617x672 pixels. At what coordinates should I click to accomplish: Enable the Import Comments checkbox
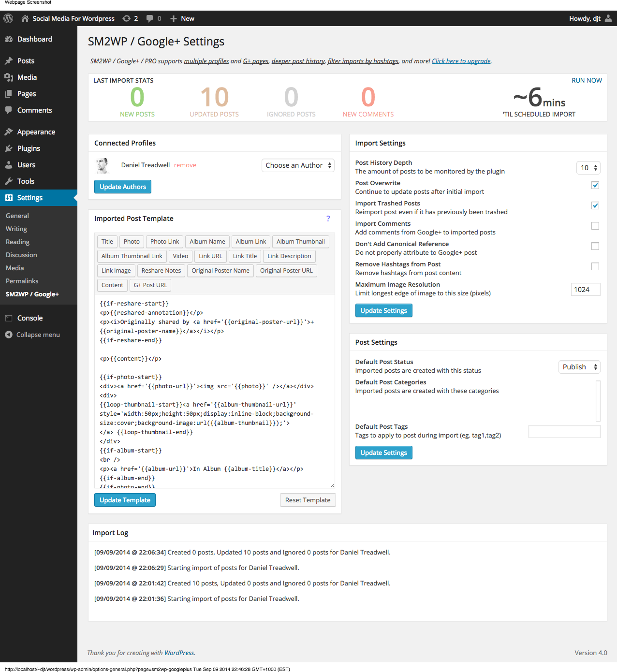click(595, 226)
